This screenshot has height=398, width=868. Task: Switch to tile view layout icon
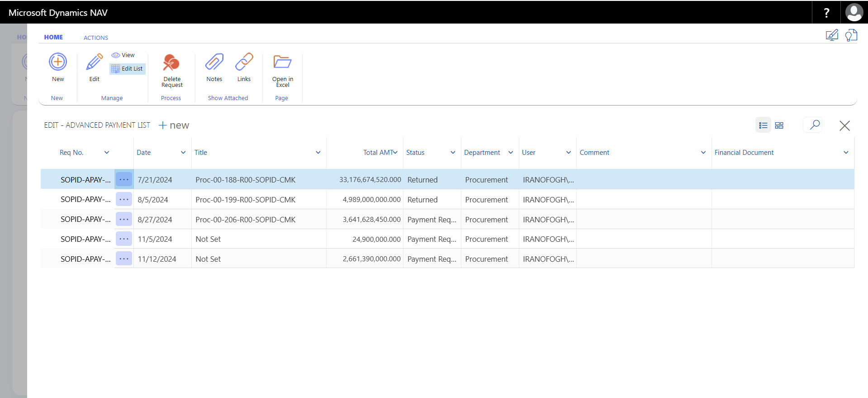tap(779, 125)
